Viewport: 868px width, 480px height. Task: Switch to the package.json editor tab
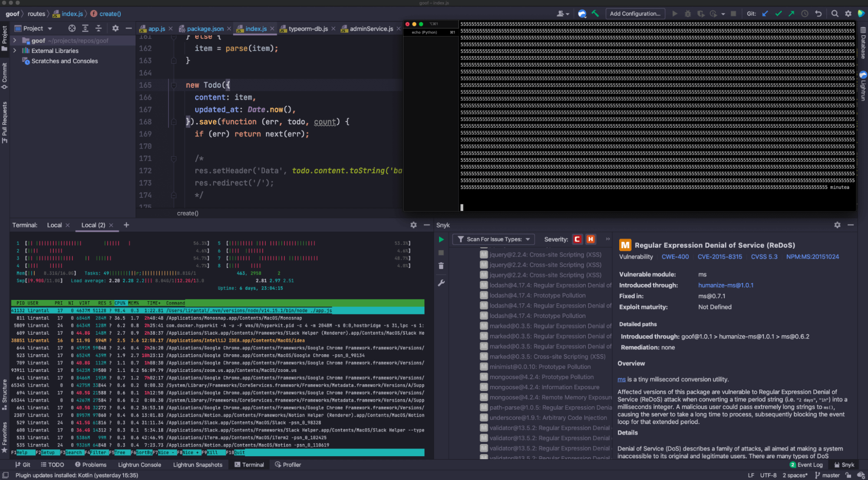[204, 29]
